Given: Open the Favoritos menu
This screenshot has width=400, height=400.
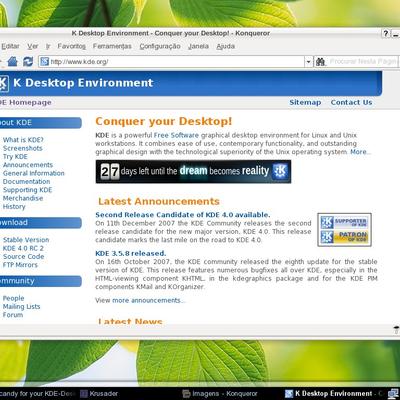Looking at the screenshot, I should click(72, 46).
